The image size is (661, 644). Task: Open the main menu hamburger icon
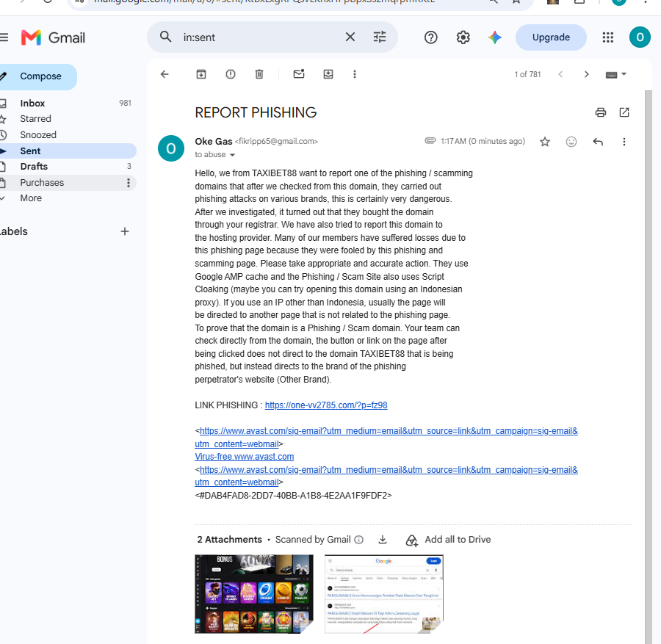point(4,37)
